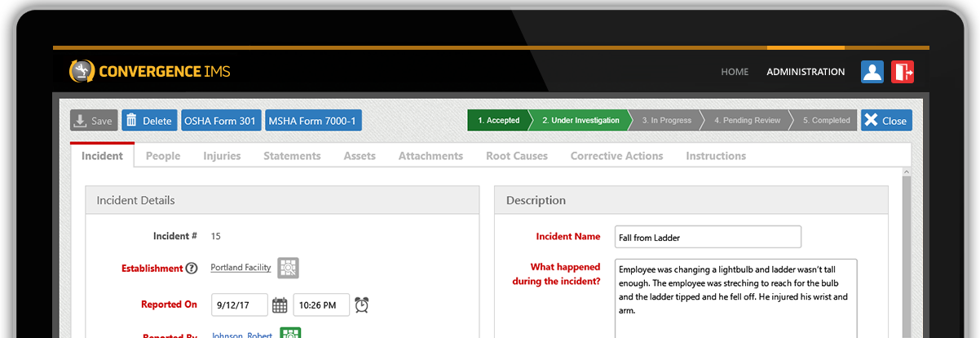The height and width of the screenshot is (338, 980).
Task: Open the Reported By green lookup icon
Action: click(x=290, y=333)
